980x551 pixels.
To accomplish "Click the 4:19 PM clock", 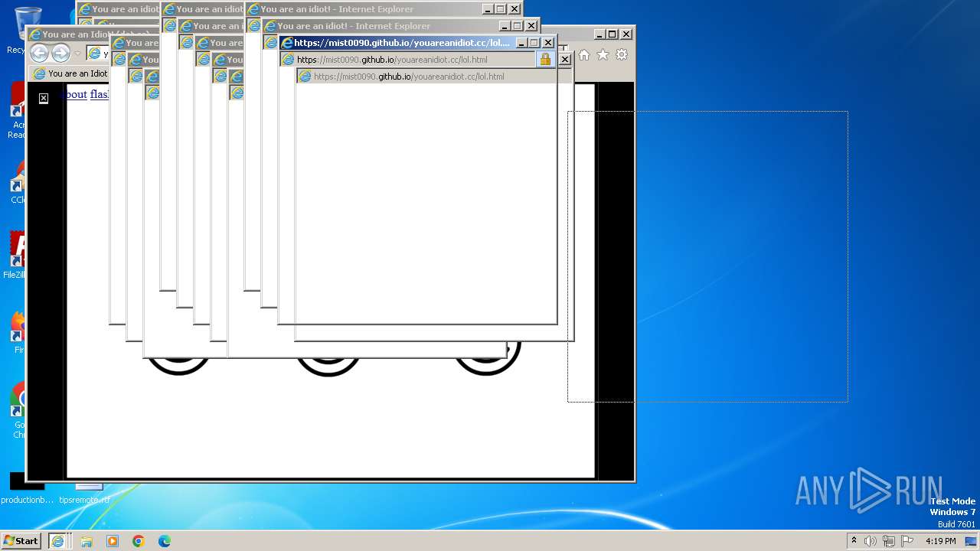I will pyautogui.click(x=940, y=541).
